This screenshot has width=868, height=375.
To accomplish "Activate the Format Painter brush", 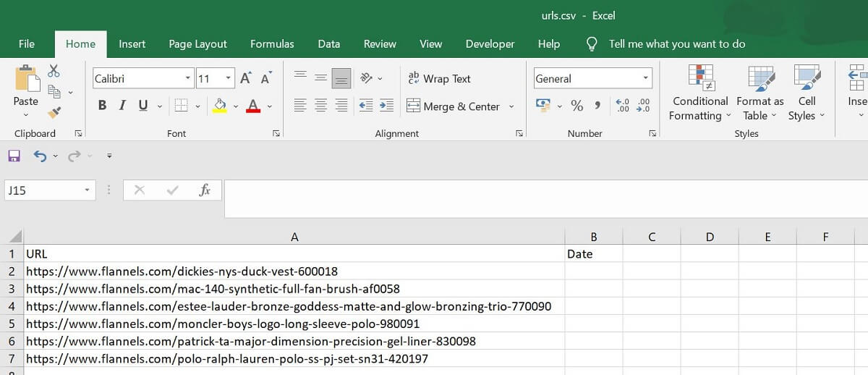I will (54, 112).
